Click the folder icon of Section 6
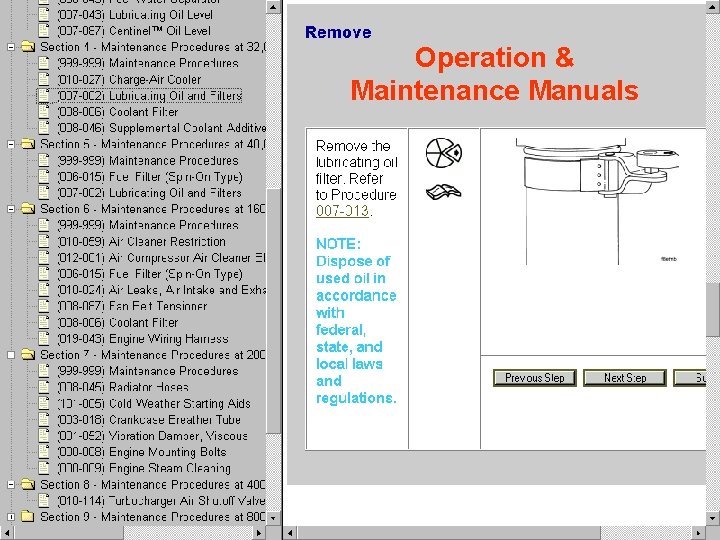The height and width of the screenshot is (540, 720). click(x=28, y=209)
